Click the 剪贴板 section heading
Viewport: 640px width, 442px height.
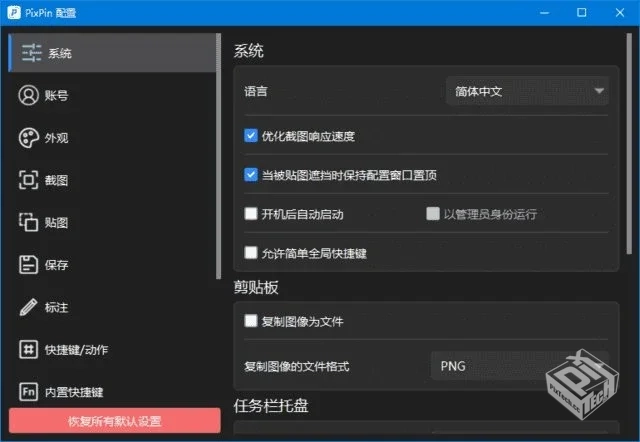pos(256,287)
